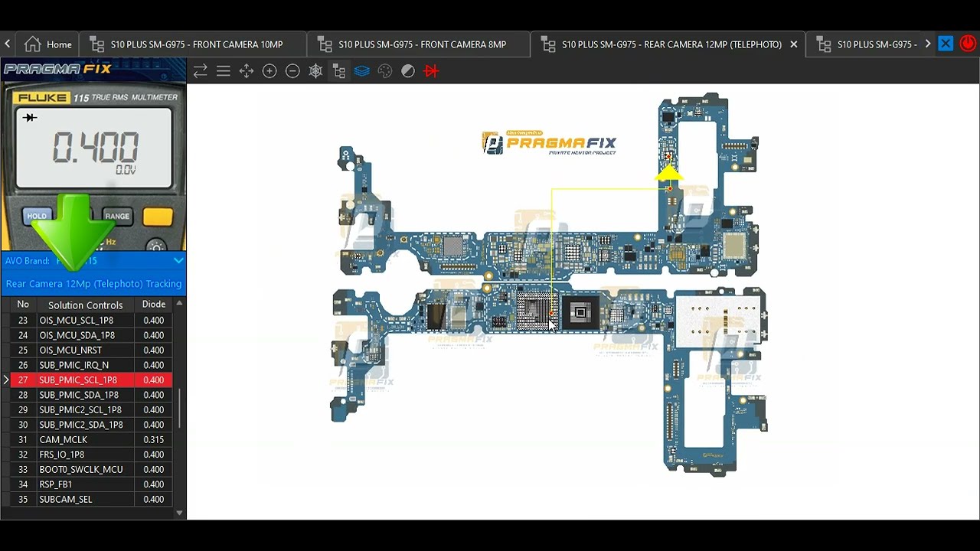This screenshot has height=551, width=980.
Task: Select the four-arrow pan tool
Action: (x=247, y=71)
